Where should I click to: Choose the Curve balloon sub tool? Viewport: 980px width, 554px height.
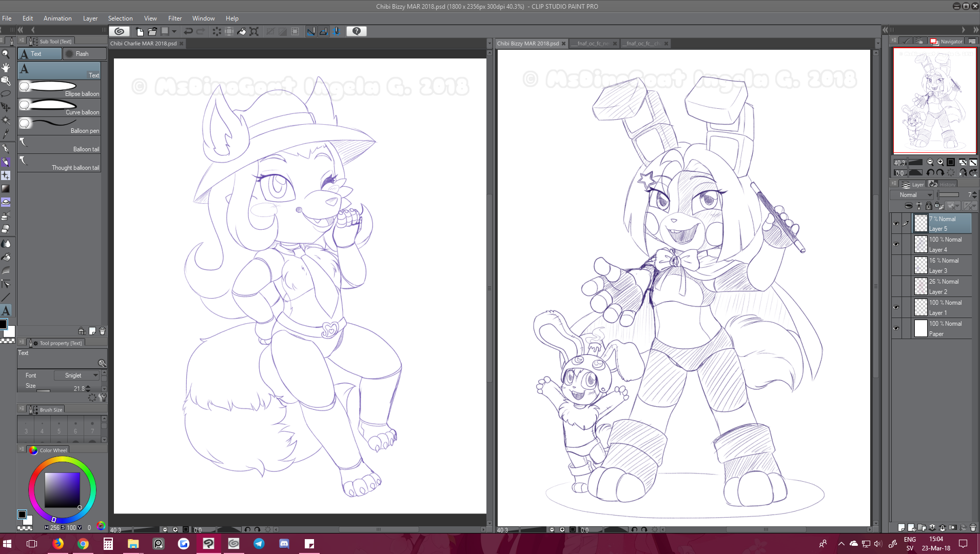click(59, 107)
